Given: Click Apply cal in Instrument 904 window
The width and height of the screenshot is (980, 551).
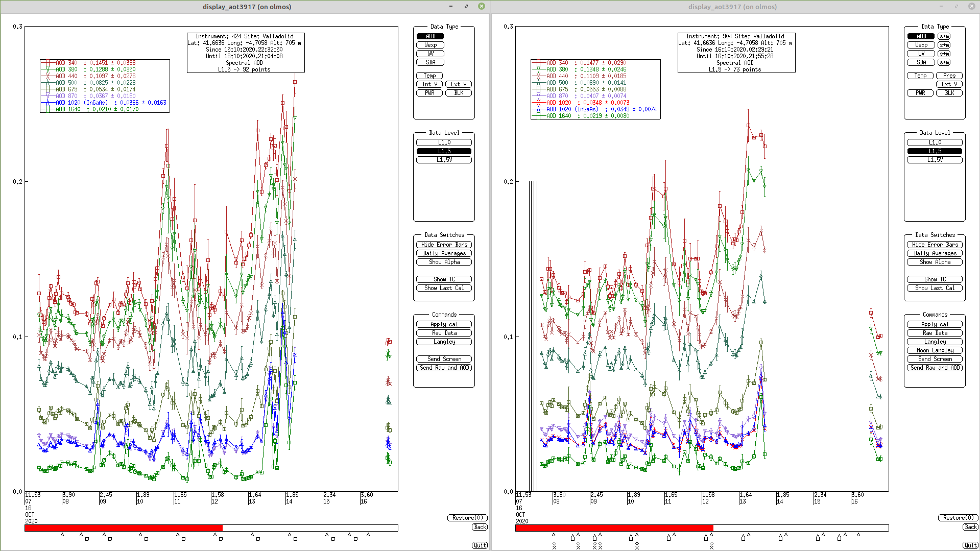Looking at the screenshot, I should click(x=935, y=324).
